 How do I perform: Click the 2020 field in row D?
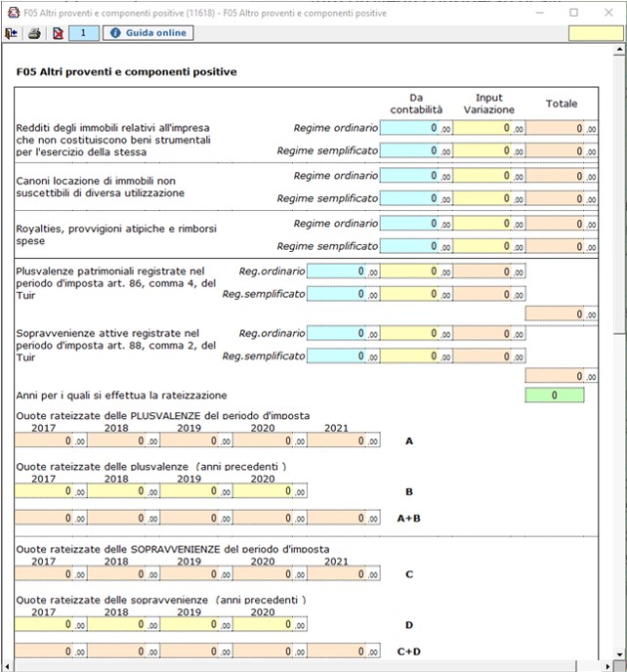[271, 624]
